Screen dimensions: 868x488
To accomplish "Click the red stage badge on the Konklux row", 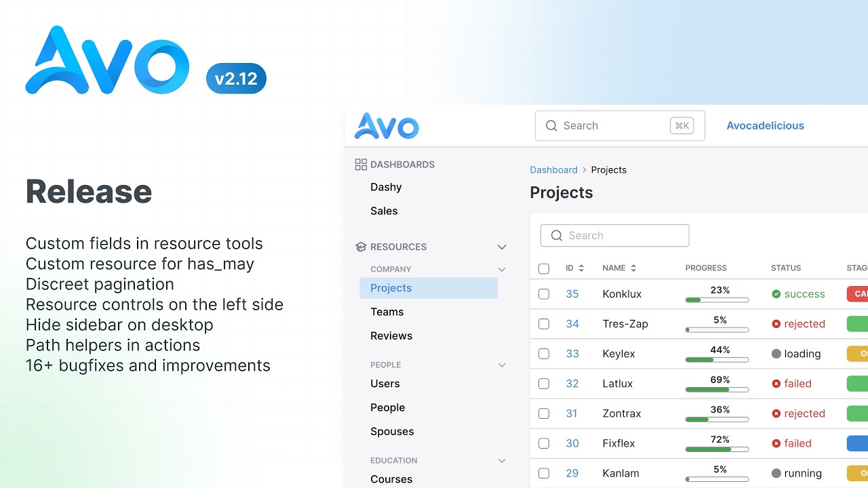I will pos(857,294).
